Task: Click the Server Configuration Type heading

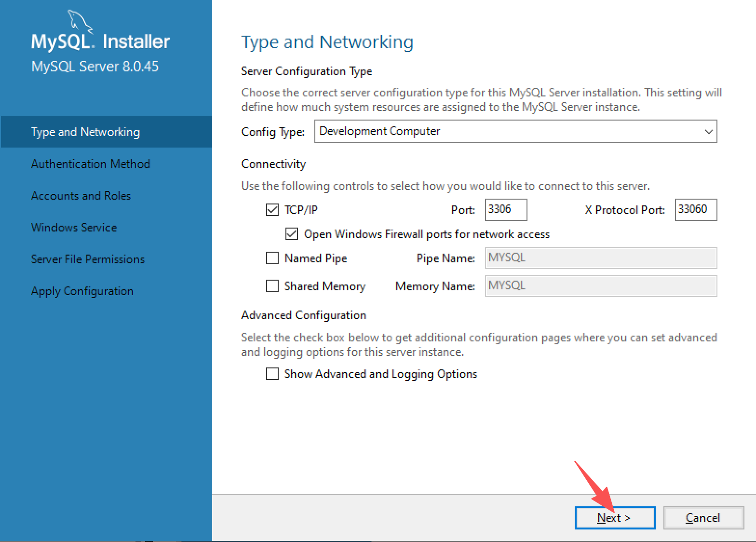Action: click(x=307, y=71)
